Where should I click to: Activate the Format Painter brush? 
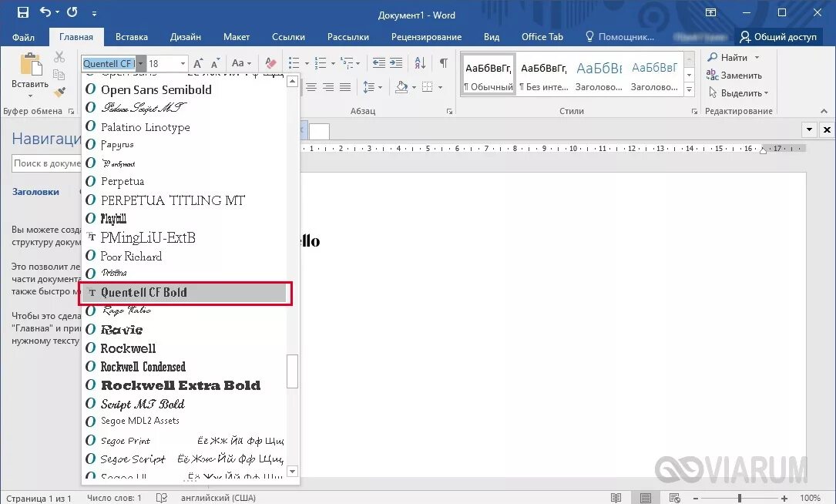59,92
